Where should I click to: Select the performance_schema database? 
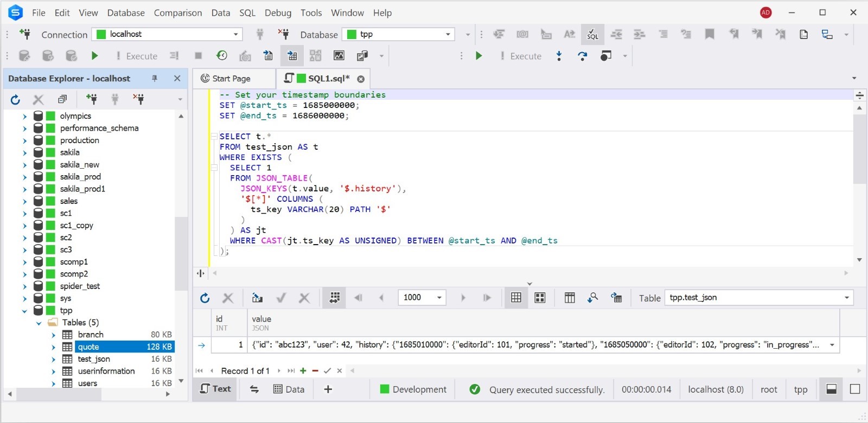click(x=99, y=128)
